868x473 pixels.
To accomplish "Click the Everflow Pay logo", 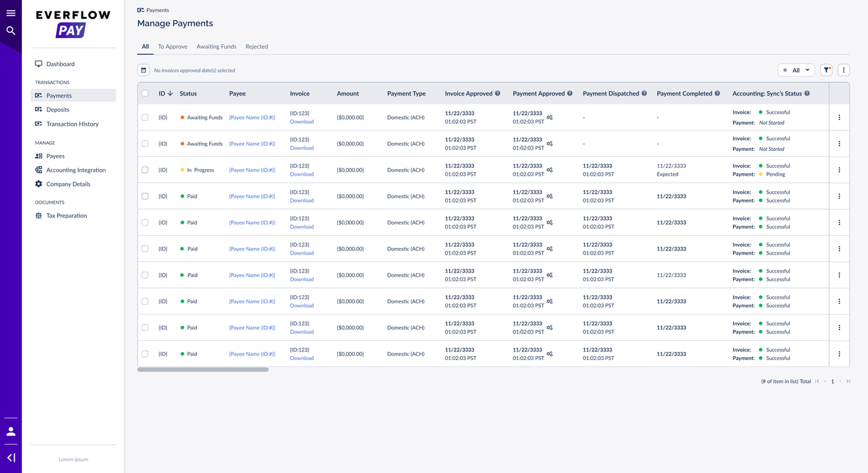I will pos(73,23).
